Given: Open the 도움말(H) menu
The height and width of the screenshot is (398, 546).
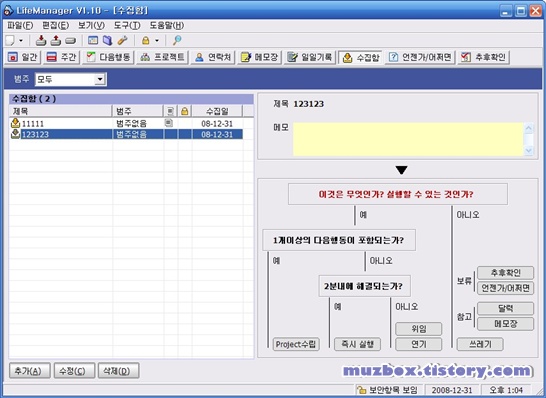Looking at the screenshot, I should click(166, 25).
